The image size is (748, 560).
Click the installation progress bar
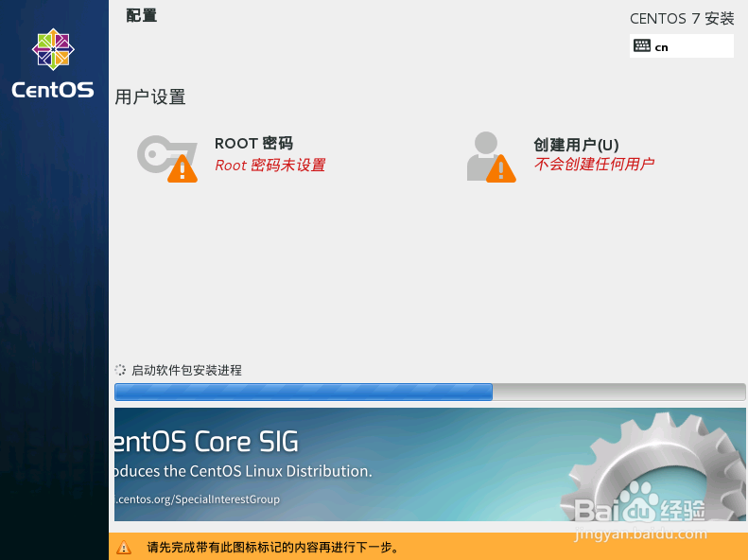[x=430, y=393]
